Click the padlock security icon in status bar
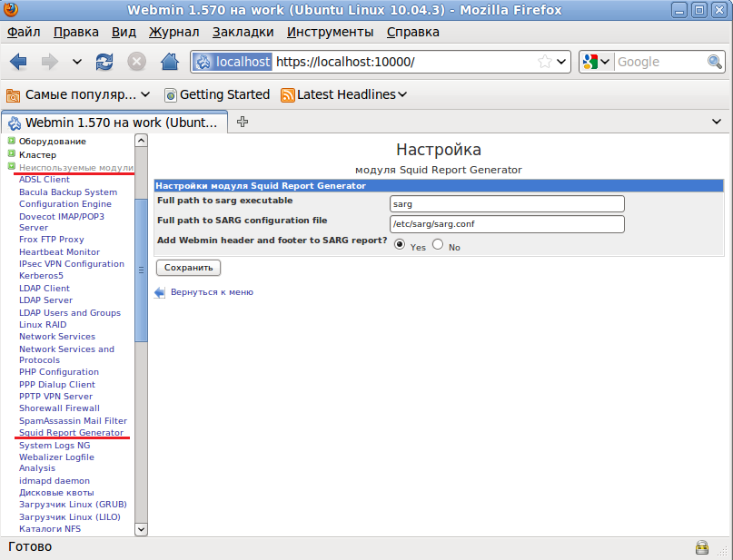This screenshot has width=733, height=560. [x=702, y=547]
